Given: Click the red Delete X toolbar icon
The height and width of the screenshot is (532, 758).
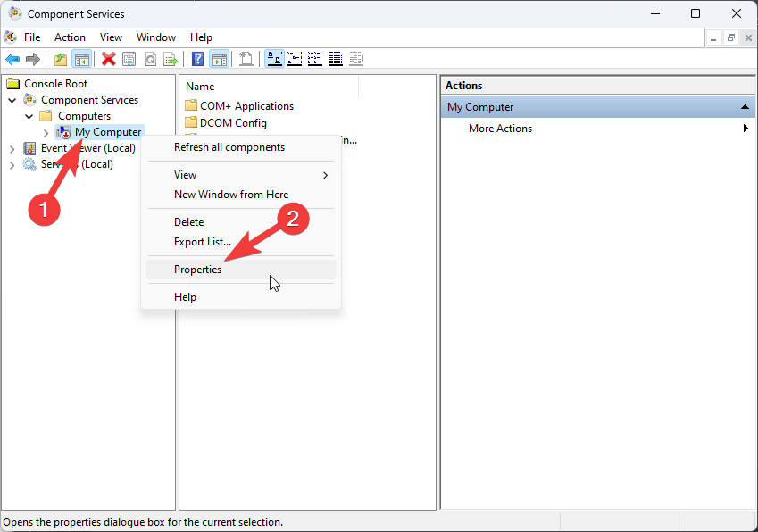Looking at the screenshot, I should click(x=108, y=59).
